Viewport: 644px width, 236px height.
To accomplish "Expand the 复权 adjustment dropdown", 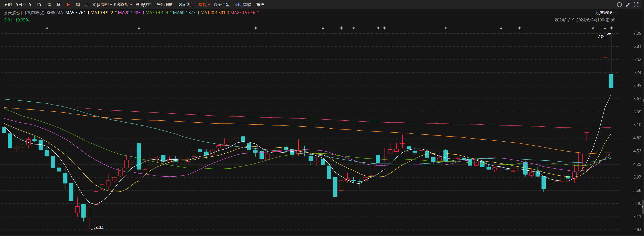I will 204,4.
